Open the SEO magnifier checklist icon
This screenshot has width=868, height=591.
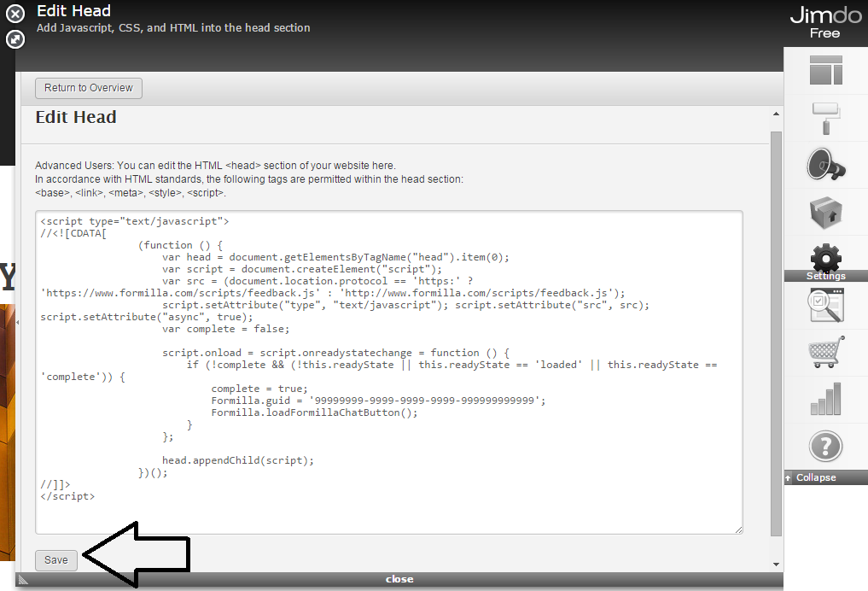826,305
